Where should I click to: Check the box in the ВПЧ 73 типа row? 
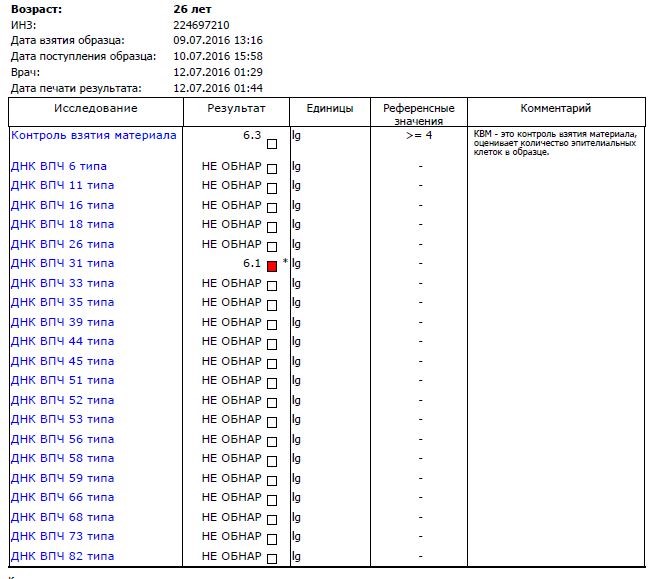272,539
